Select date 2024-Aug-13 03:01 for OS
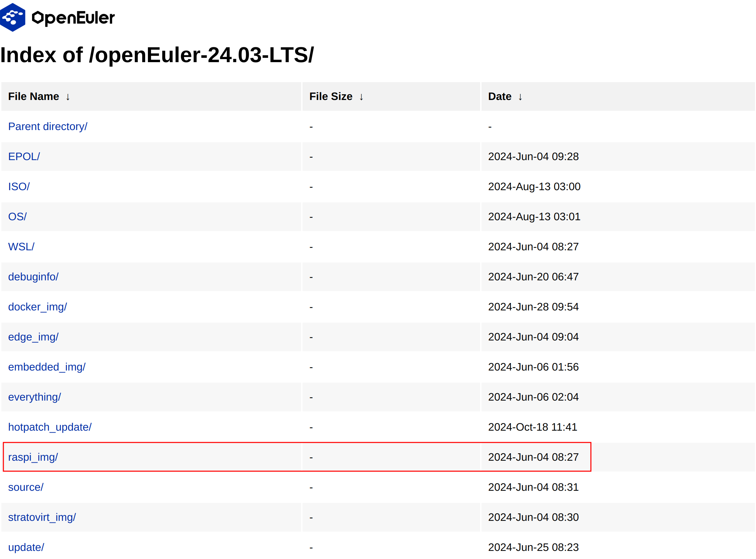Viewport: 756px width, 559px height. [x=534, y=217]
